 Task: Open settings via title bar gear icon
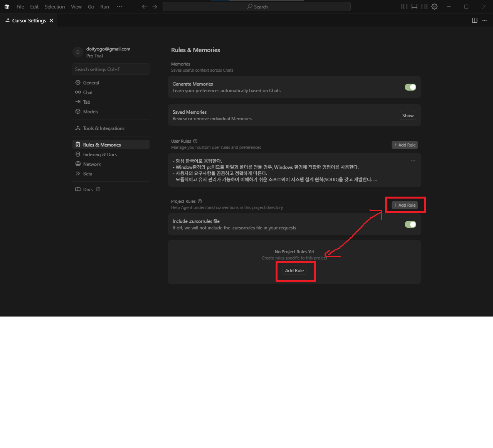click(x=434, y=7)
